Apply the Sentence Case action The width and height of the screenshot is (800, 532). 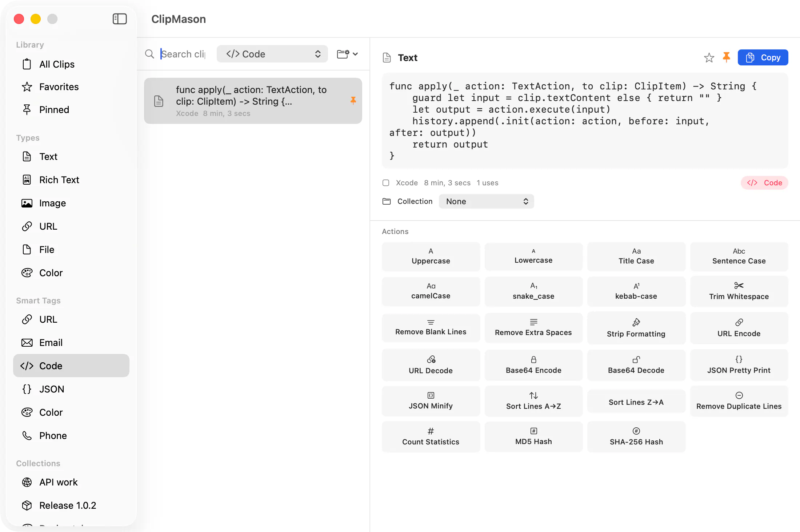coord(739,257)
